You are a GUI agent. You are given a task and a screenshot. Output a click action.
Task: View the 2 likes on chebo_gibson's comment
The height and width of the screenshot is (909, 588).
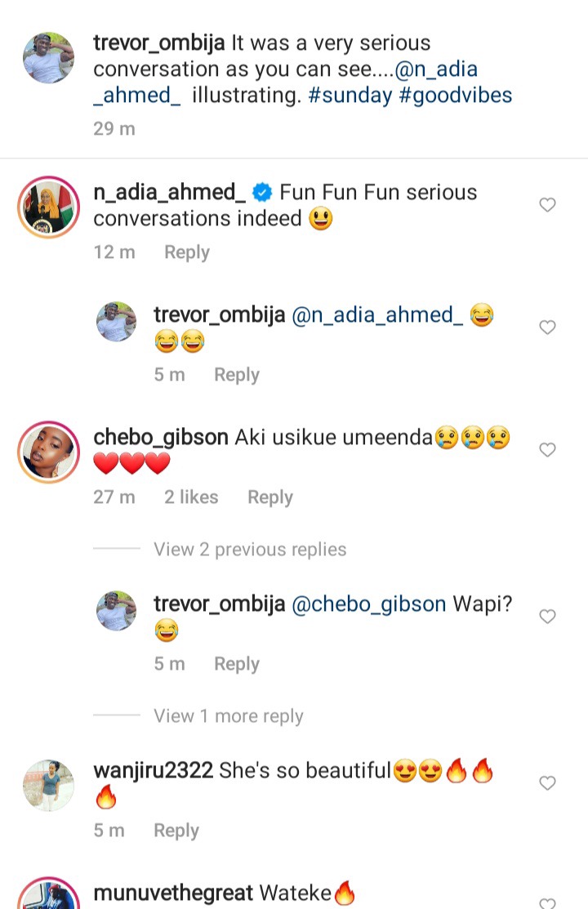[x=191, y=497]
